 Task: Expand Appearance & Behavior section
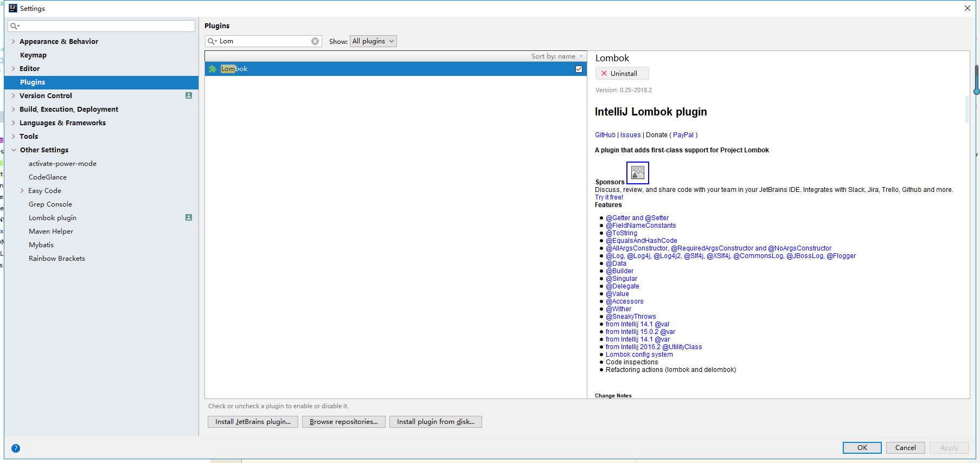(14, 41)
